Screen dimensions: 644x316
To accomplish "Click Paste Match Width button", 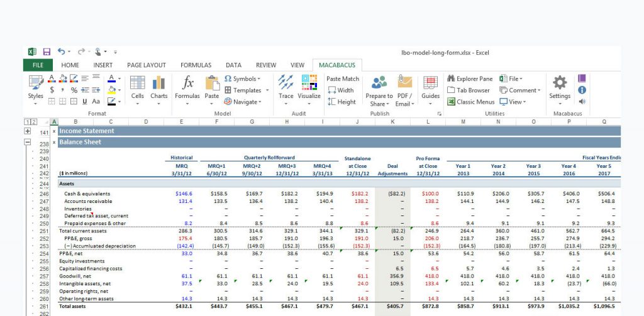I will point(340,90).
